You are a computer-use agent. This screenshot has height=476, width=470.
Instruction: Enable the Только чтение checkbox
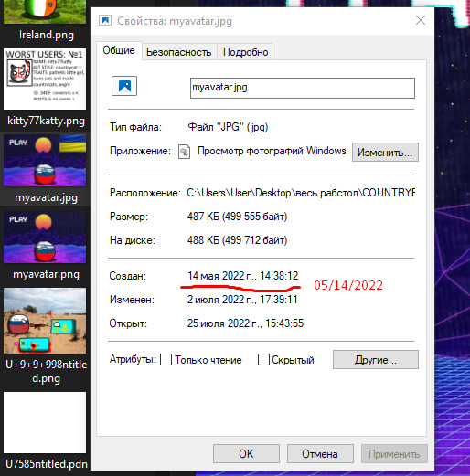(166, 360)
